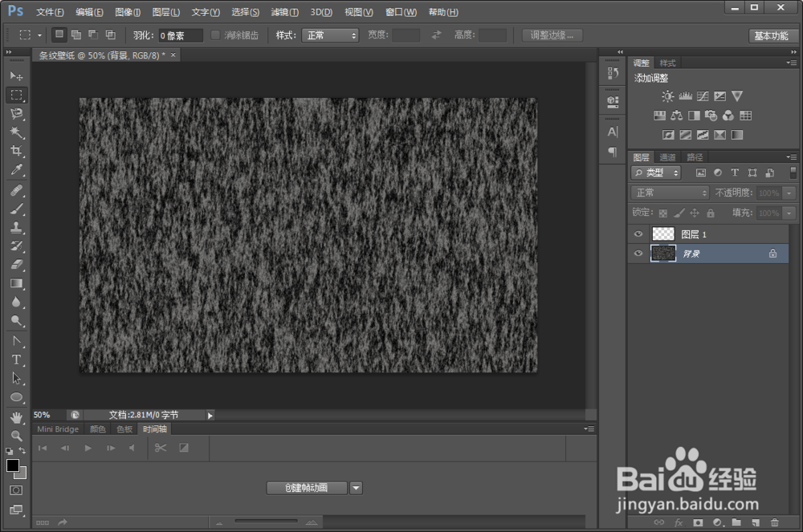Toggle lock transparent pixels

663,213
